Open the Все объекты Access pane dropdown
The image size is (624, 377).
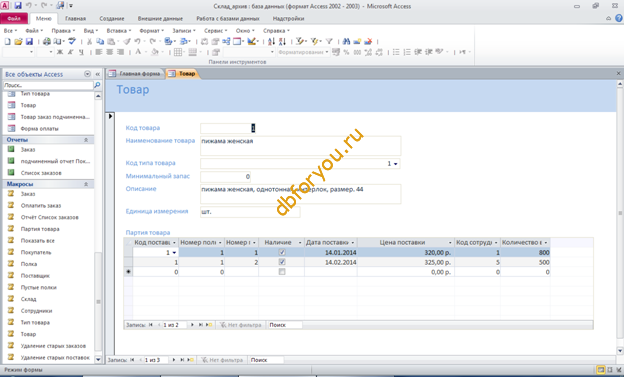[87, 74]
